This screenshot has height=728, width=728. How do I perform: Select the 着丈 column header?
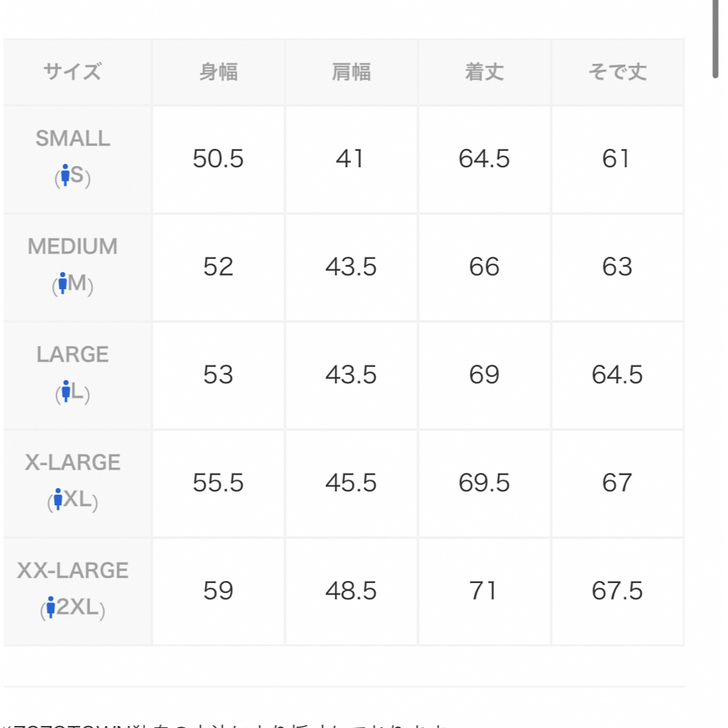click(x=484, y=72)
